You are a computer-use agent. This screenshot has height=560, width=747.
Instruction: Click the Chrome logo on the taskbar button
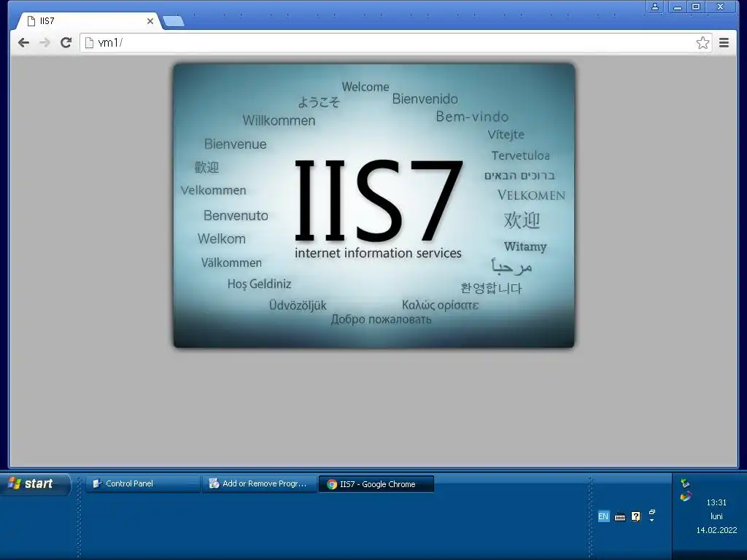[332, 484]
